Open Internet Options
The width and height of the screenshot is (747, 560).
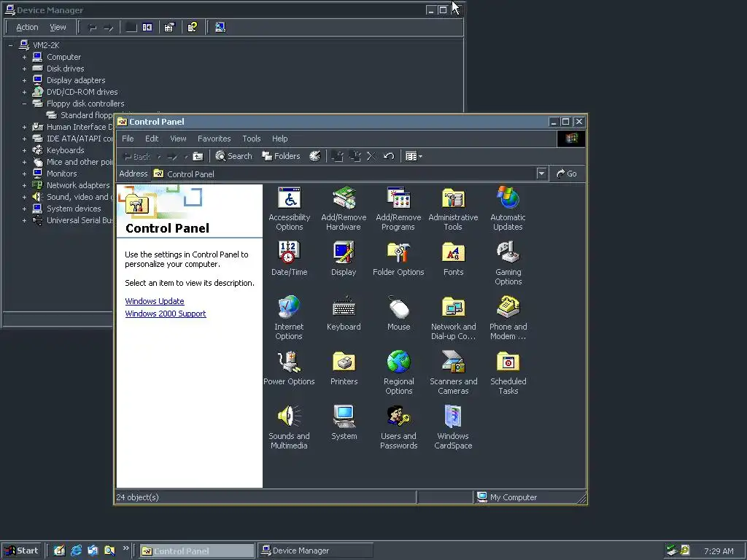[x=289, y=318]
